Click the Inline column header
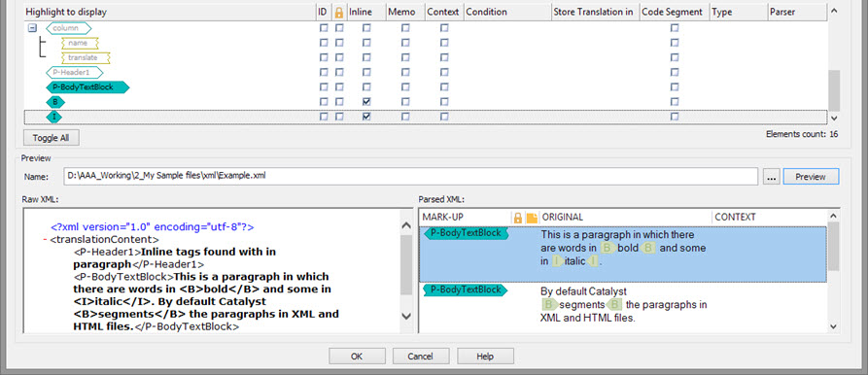Screen dimensions: 868x375 [365, 13]
